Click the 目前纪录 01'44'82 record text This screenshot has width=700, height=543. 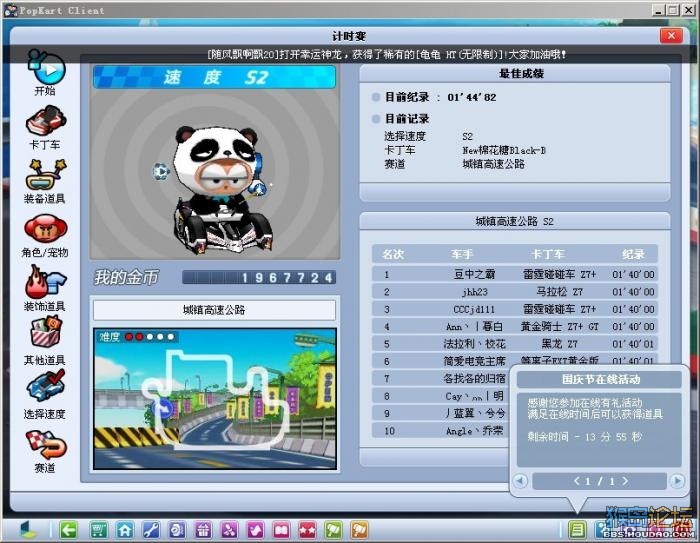[440, 97]
